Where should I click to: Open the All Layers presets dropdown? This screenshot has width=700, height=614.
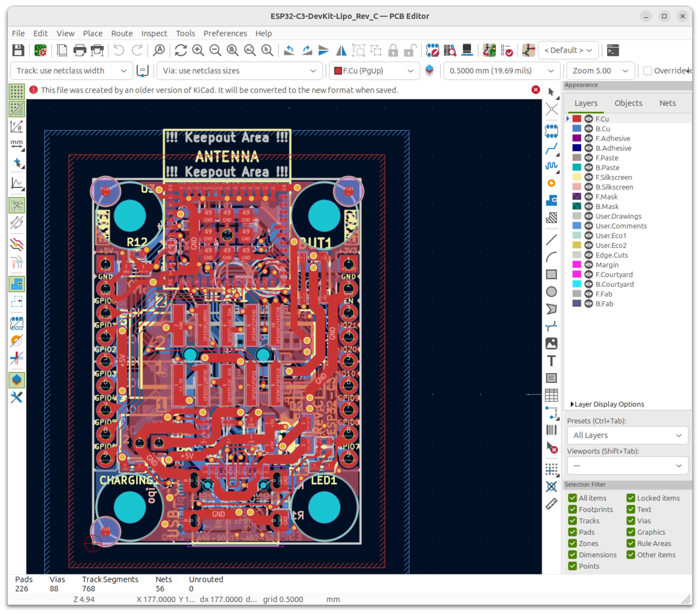tap(627, 435)
